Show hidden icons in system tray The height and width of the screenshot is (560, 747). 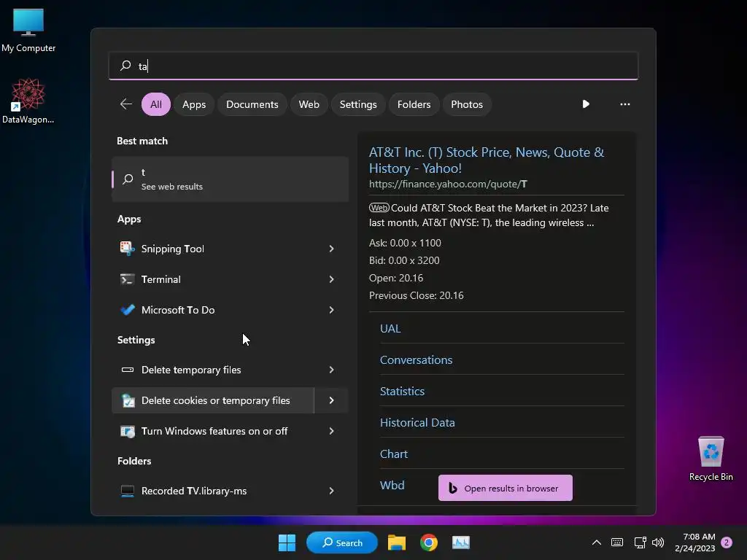point(596,542)
